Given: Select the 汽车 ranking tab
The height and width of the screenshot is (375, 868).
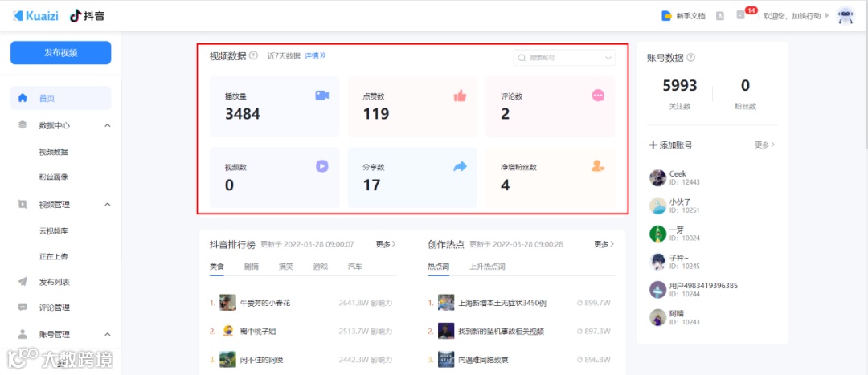Looking at the screenshot, I should [x=355, y=267].
